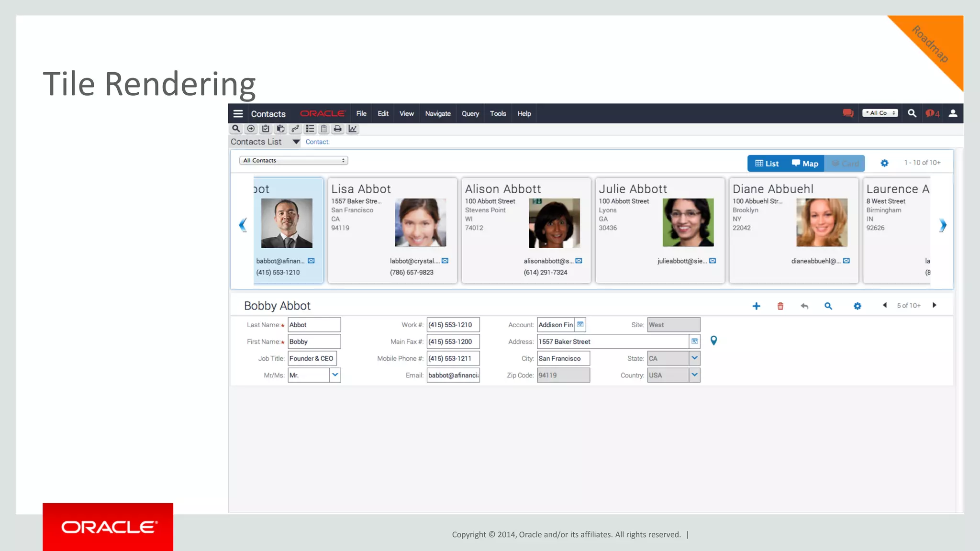Switch to List view
The height and width of the screenshot is (551, 980).
(767, 164)
